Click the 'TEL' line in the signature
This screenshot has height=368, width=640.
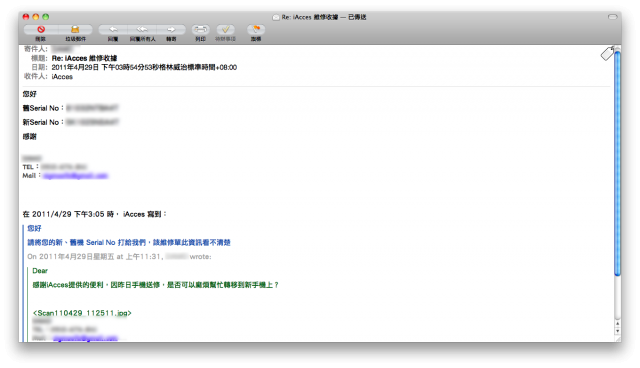[54, 167]
